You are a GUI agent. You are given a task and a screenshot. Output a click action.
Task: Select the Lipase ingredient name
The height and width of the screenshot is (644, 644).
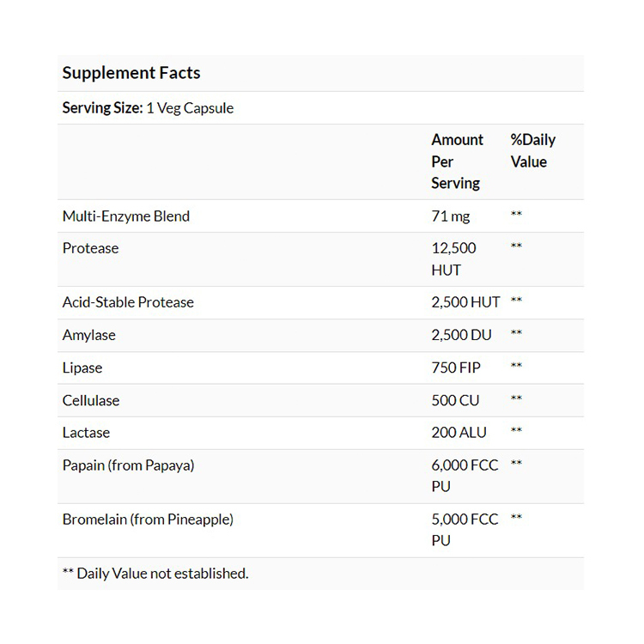point(82,368)
